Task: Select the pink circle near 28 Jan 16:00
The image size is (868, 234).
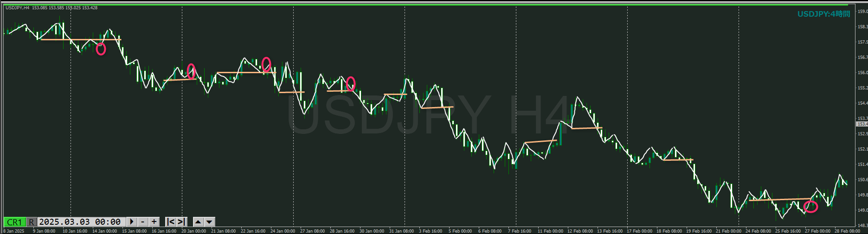Action: click(351, 83)
